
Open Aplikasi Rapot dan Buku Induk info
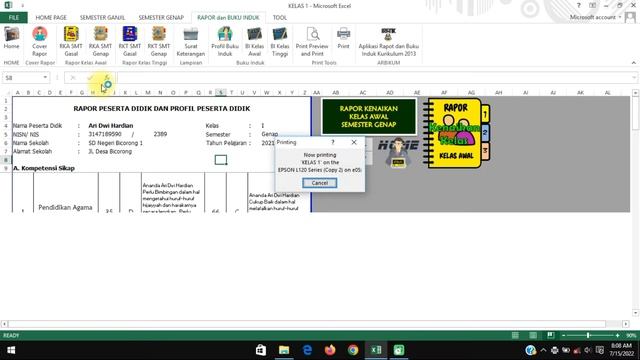(389, 42)
